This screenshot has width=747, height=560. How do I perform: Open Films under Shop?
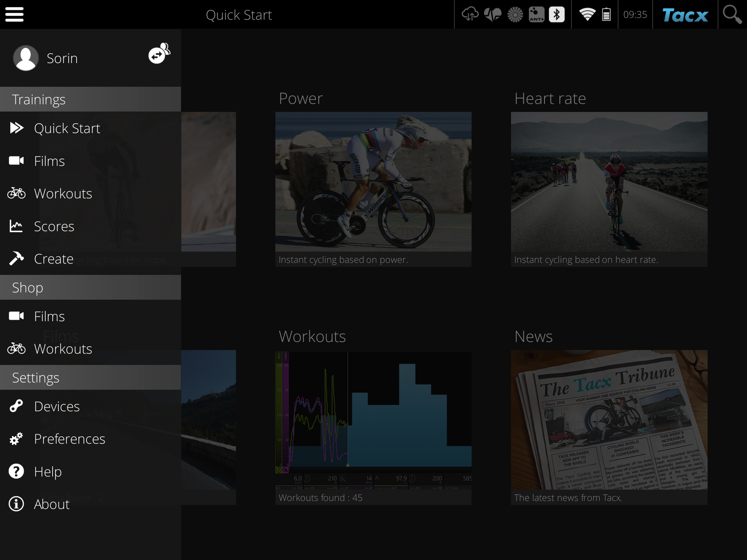point(90,316)
